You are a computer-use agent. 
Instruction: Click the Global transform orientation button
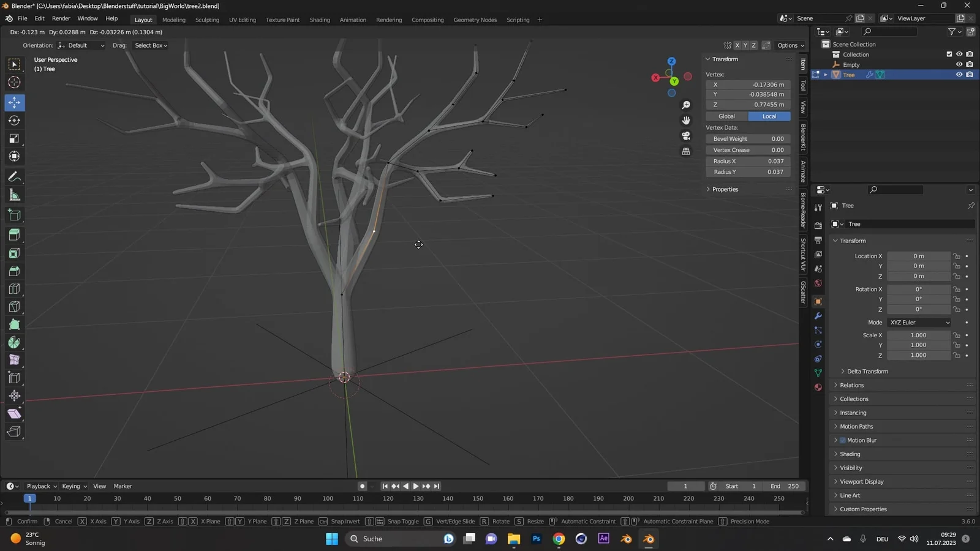pos(726,116)
